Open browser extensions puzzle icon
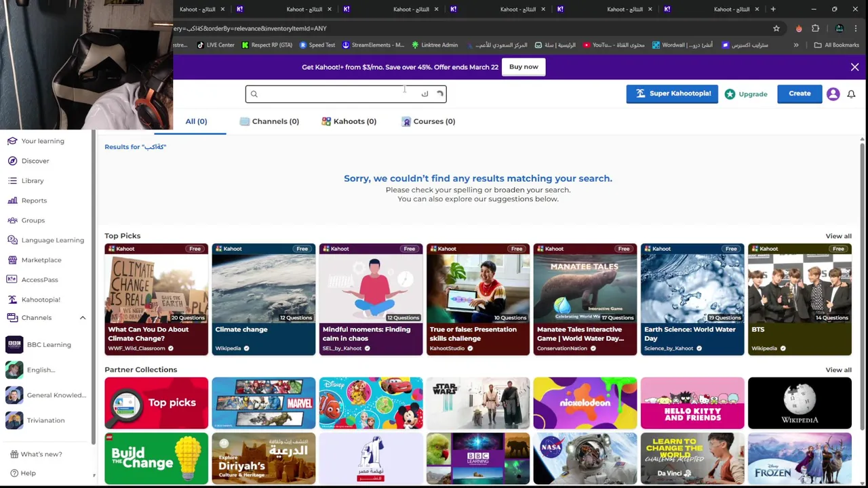 point(816,28)
